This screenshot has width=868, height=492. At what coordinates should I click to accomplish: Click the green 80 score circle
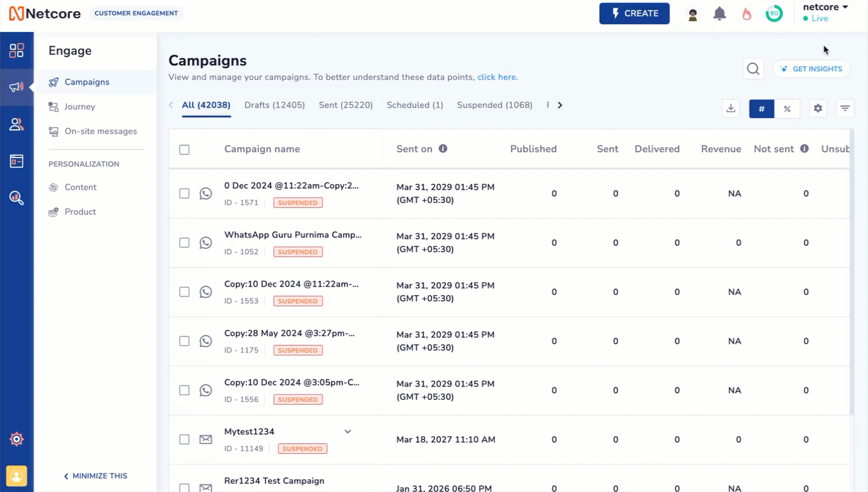(x=774, y=14)
